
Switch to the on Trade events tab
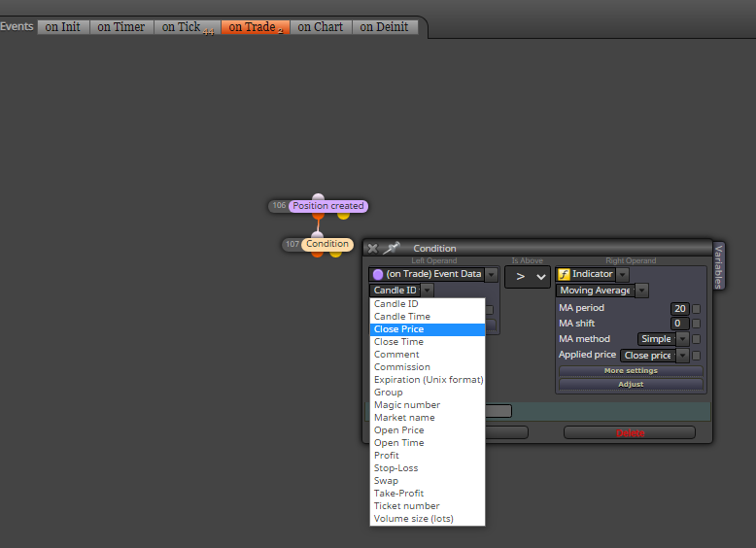[x=256, y=27]
